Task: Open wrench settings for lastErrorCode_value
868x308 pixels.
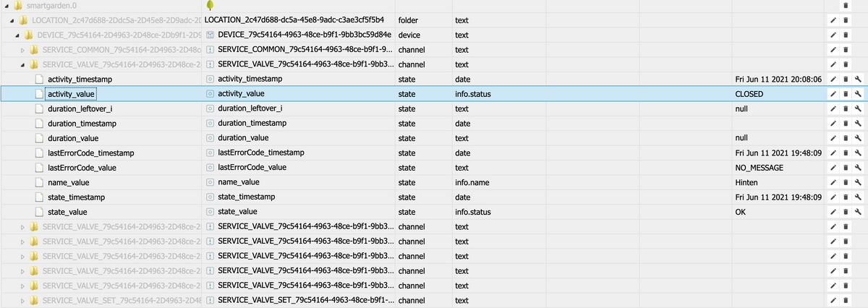Action: [857, 168]
